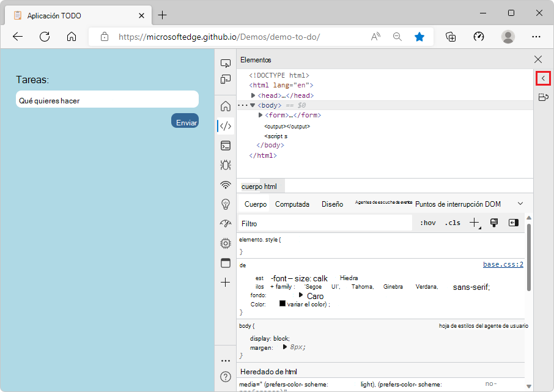Click the ellipsis beside body node
Image resolution: width=554 pixels, height=392 pixels.
[242, 105]
